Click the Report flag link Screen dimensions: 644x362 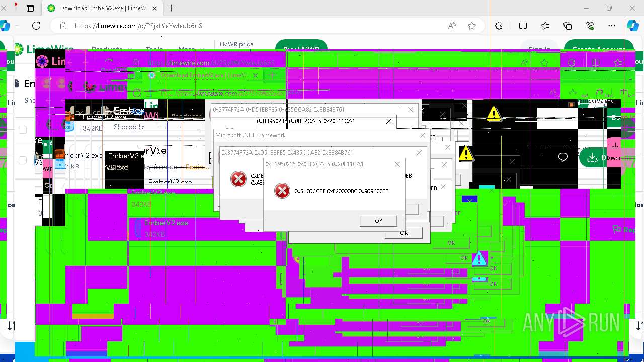pos(624,230)
